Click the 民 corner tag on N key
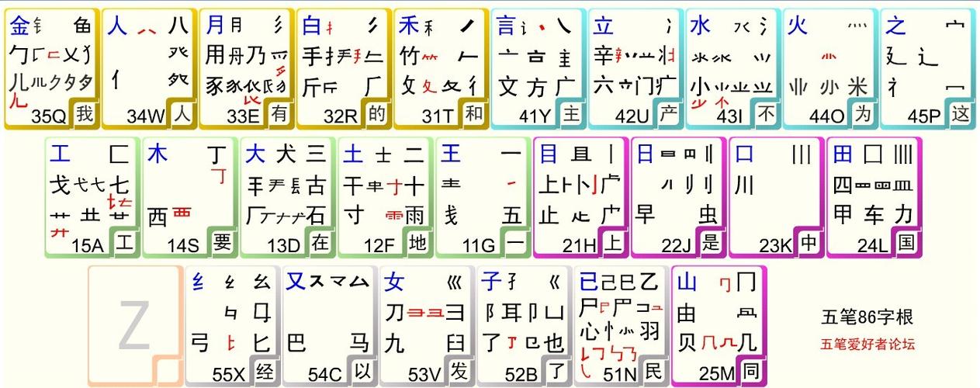This screenshot has width=980, height=388. pyautogui.click(x=655, y=372)
